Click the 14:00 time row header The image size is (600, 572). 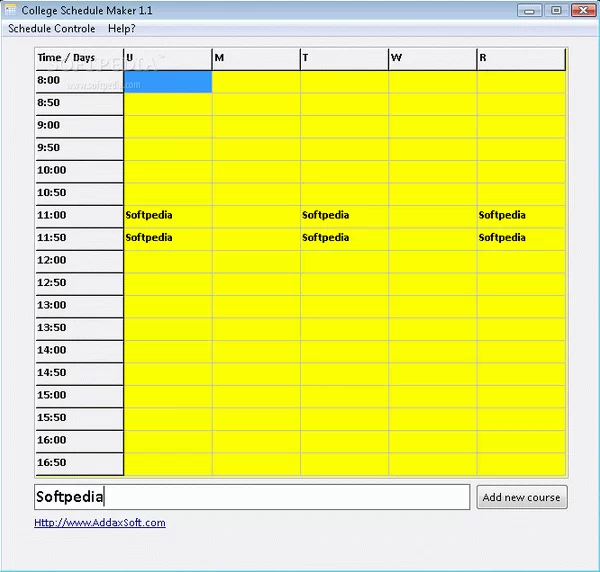point(79,352)
